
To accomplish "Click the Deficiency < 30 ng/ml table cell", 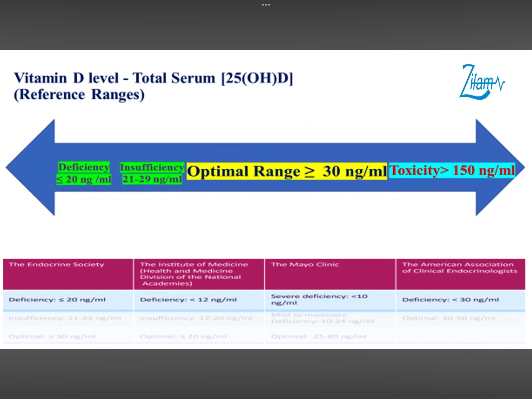I will pyautogui.click(x=450, y=300).
